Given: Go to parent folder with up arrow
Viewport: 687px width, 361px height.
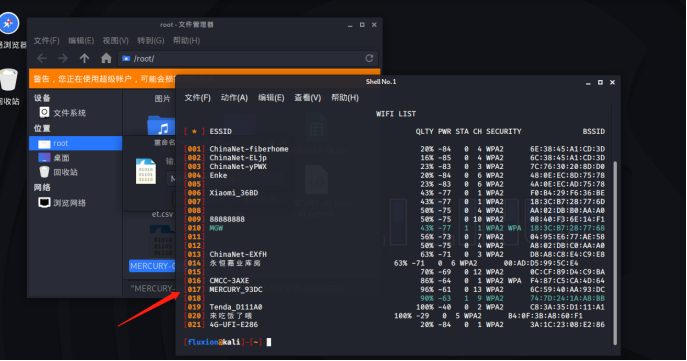Looking at the screenshot, I should point(85,58).
